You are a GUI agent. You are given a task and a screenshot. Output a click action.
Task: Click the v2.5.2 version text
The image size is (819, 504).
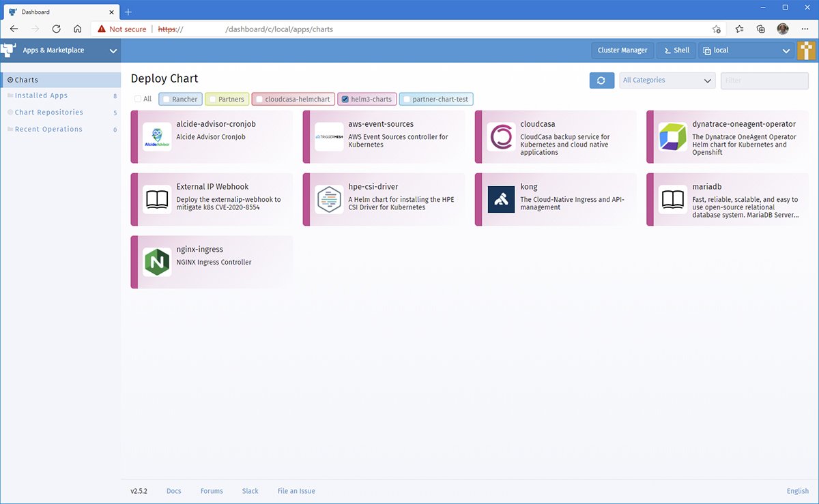pos(139,491)
